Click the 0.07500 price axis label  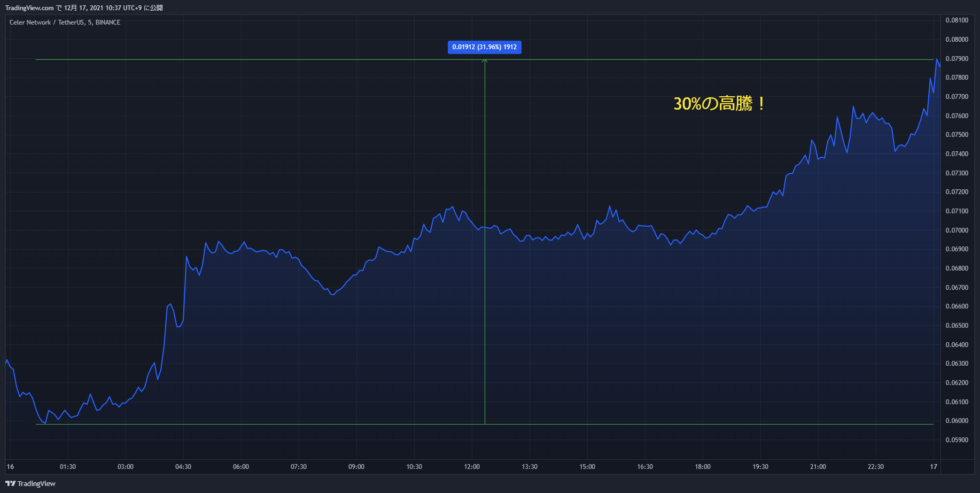(x=956, y=135)
